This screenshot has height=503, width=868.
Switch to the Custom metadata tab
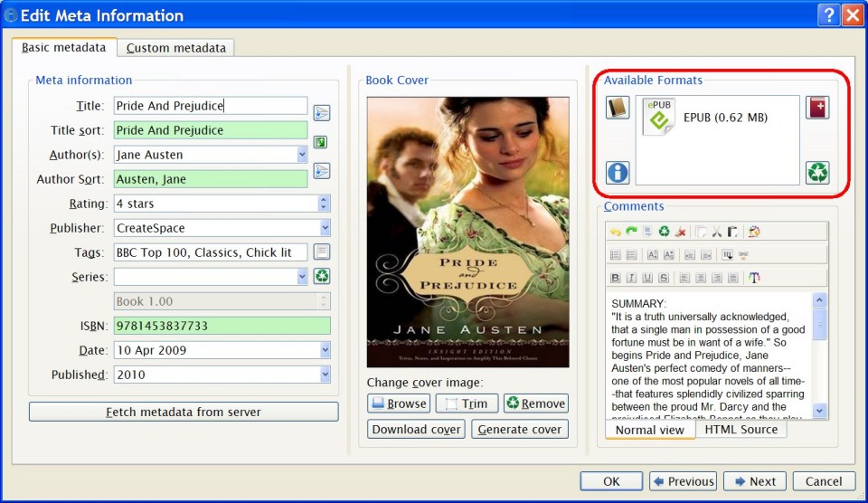coord(176,48)
